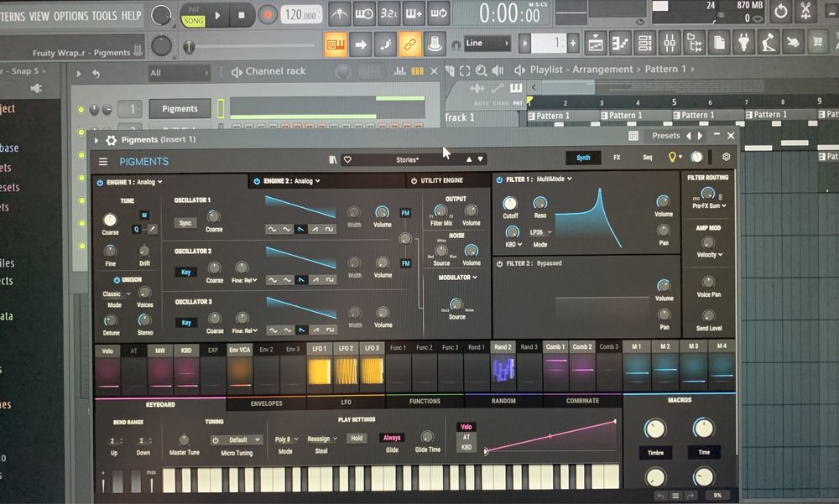839x504 pixels.
Task: Toggle Engine 2 power button
Action: pos(257,181)
